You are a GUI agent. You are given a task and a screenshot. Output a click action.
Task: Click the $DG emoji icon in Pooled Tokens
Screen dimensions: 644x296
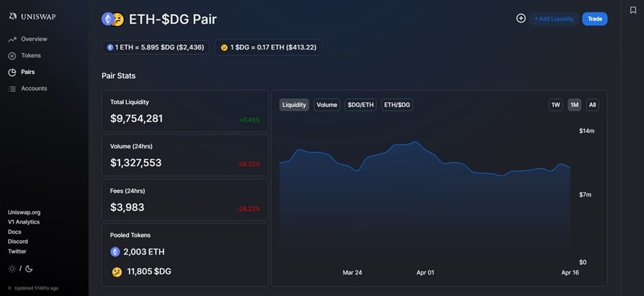pyautogui.click(x=116, y=272)
